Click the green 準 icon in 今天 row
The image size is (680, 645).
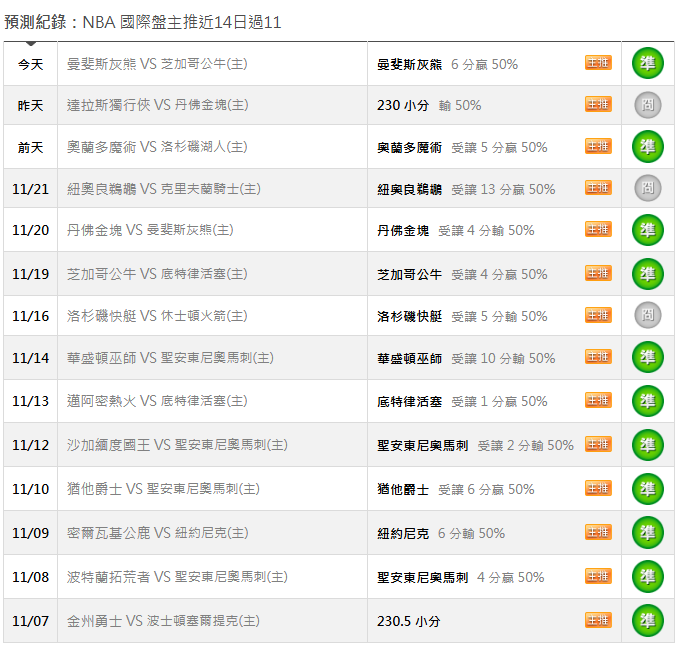point(647,63)
